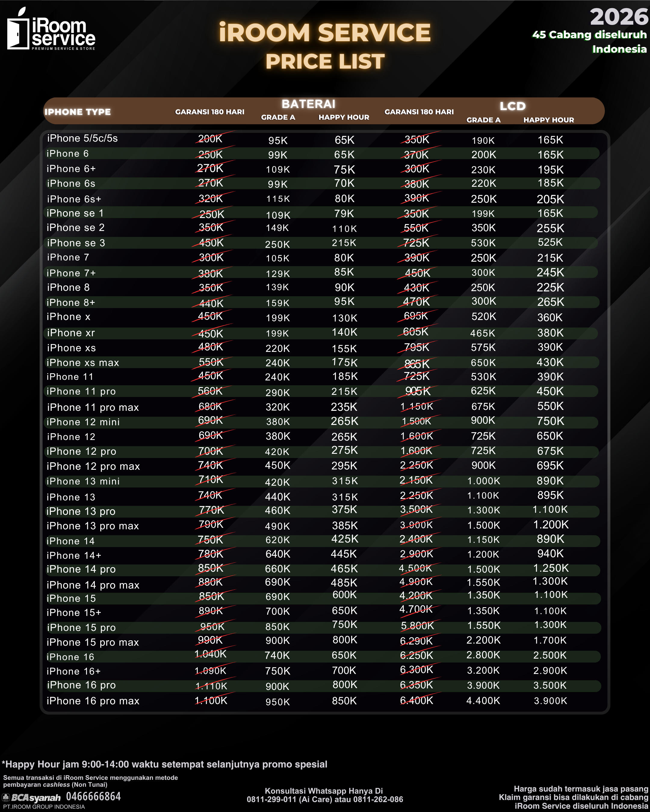The height and width of the screenshot is (812, 650).
Task: Click the 3.900K LCD price for iPhone 16 pro
Action: tap(484, 685)
